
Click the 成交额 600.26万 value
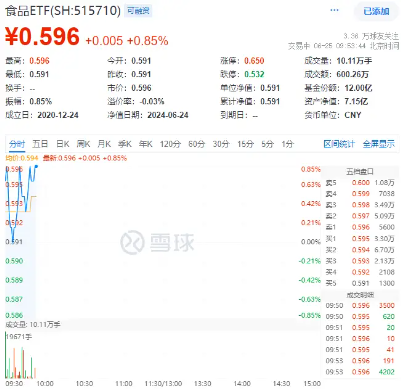click(x=353, y=74)
